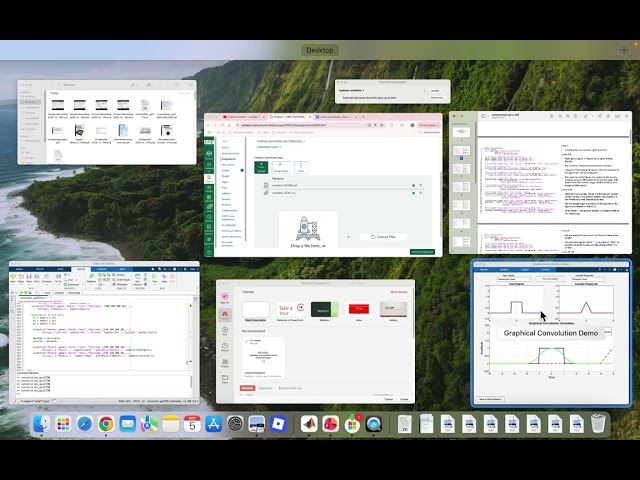Select Recents in Finder sidebar
This screenshot has width=640, height=480.
pos(31,102)
